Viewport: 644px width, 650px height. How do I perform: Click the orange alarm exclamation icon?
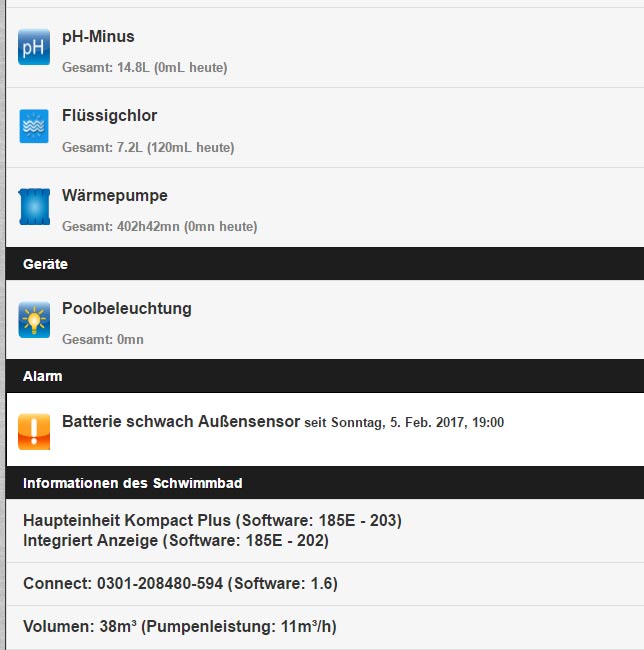[x=34, y=432]
